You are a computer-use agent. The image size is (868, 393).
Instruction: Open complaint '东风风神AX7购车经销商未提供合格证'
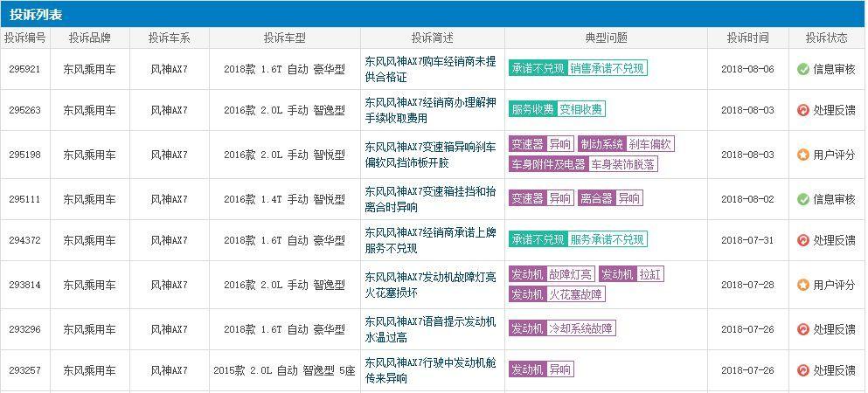click(x=430, y=69)
